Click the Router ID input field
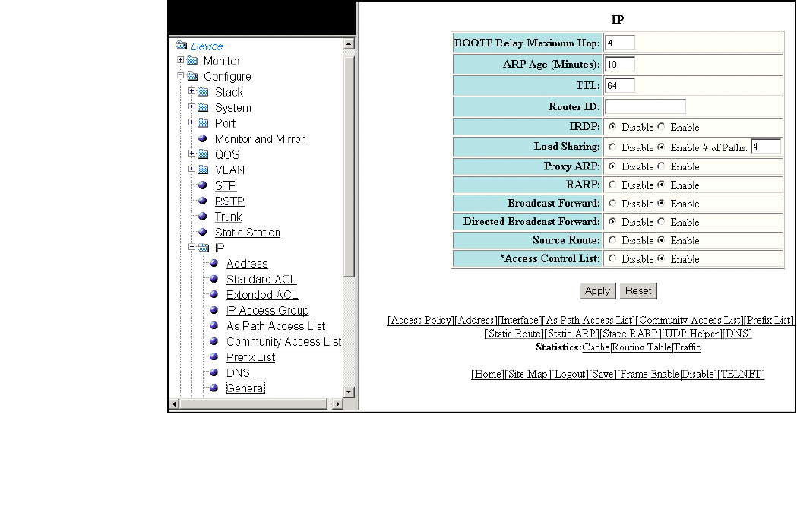The image size is (797, 532). pos(645,106)
